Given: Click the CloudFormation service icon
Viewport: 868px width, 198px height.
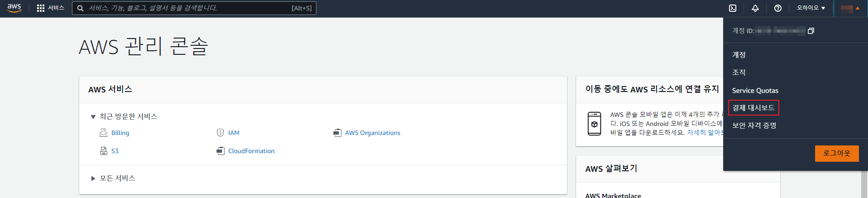Looking at the screenshot, I should [220, 151].
